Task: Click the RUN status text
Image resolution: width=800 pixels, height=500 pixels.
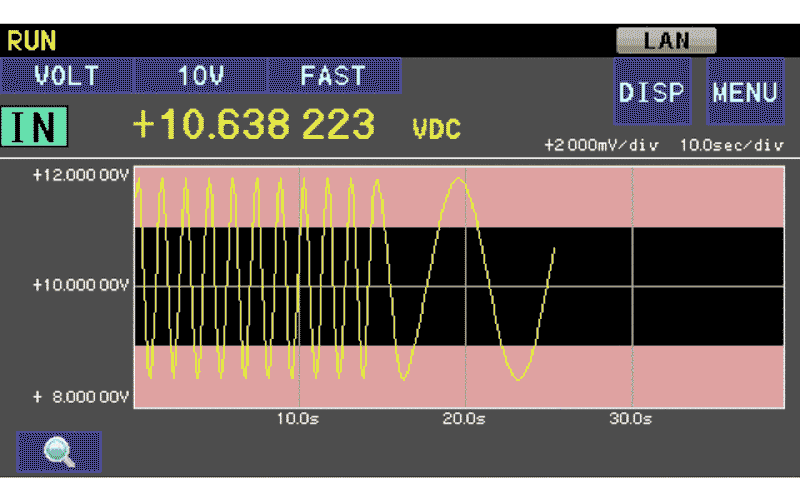Action: coord(32,41)
